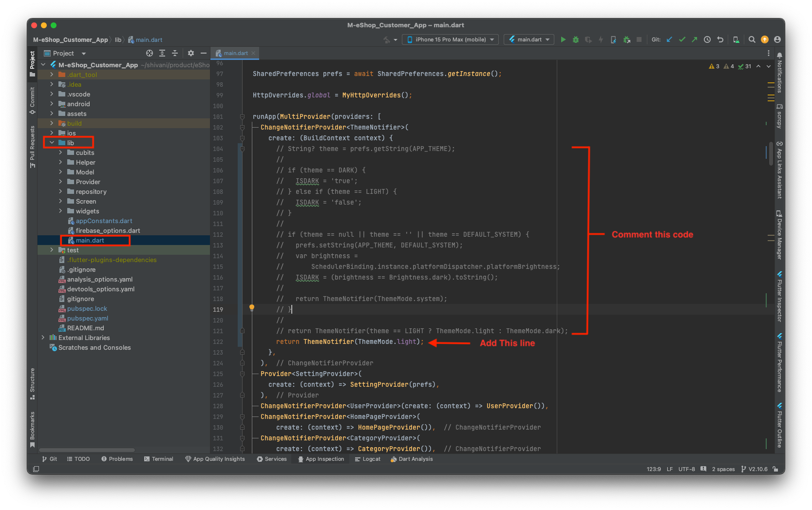Toggle tool window bars icon in status bar
Viewport: 812px width, 510px height.
pos(36,469)
